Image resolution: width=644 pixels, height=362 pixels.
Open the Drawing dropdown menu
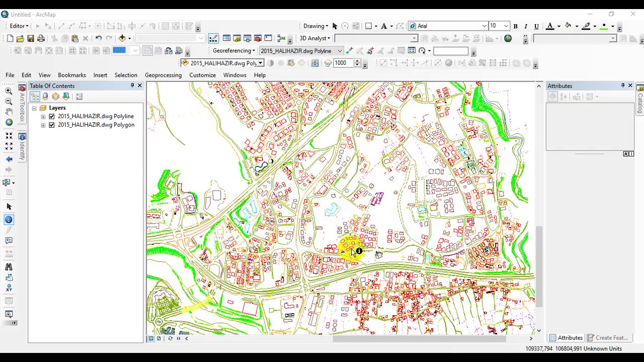point(316,26)
